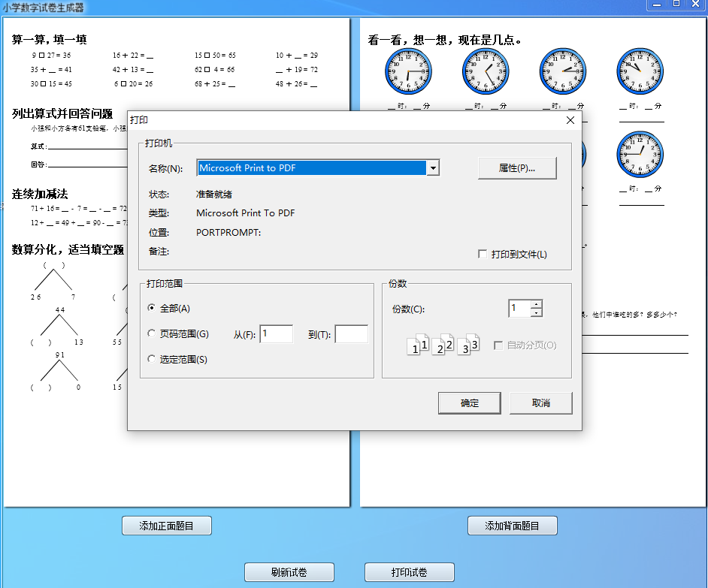Click the equation 9 □ 27 = 36

pos(51,55)
